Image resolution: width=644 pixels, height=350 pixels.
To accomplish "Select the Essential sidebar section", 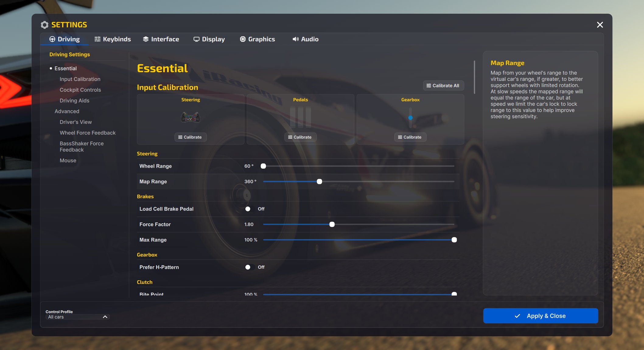I will (65, 68).
